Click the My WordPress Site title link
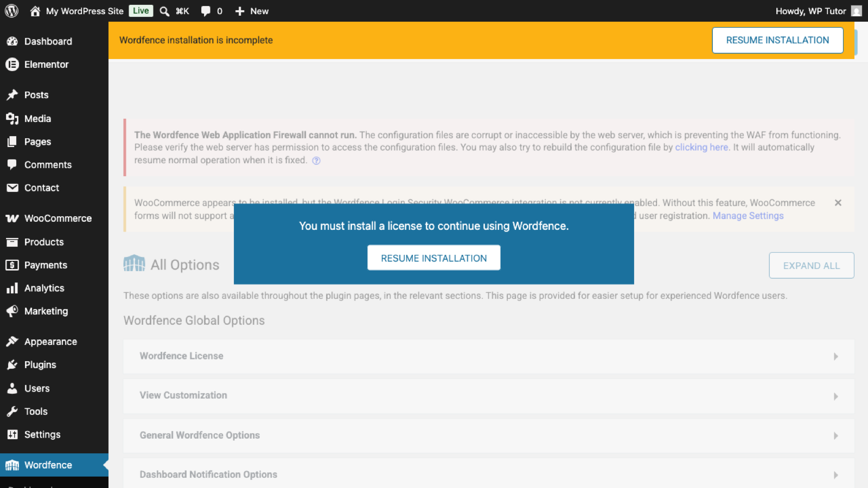The width and height of the screenshot is (868, 488). [85, 11]
